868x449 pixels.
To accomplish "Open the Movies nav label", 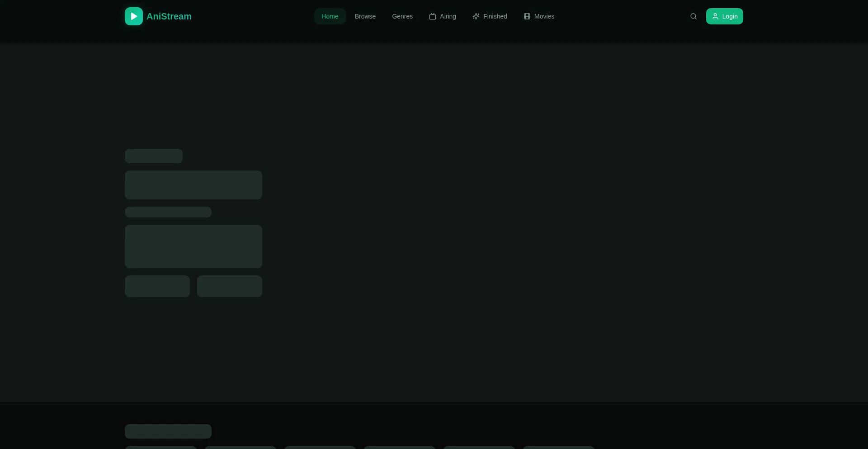I will click(544, 16).
